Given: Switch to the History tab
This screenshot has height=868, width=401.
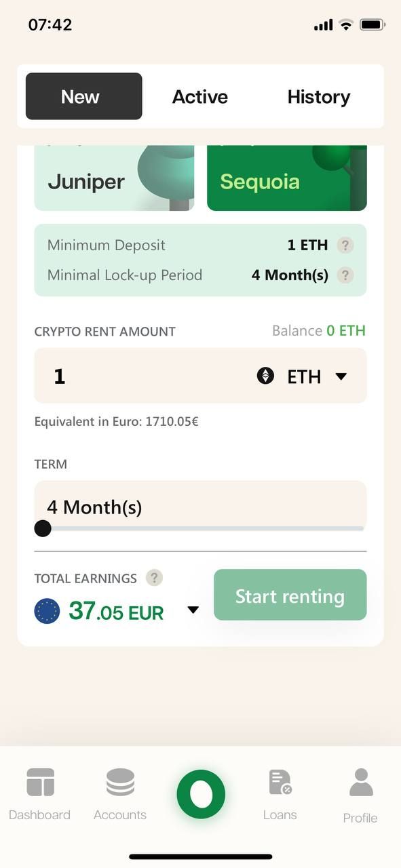Looking at the screenshot, I should [319, 97].
